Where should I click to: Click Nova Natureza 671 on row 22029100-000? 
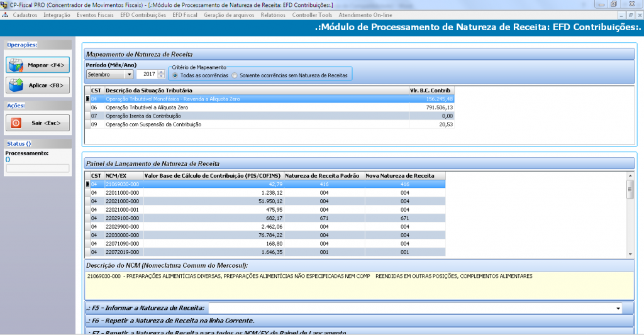405,218
